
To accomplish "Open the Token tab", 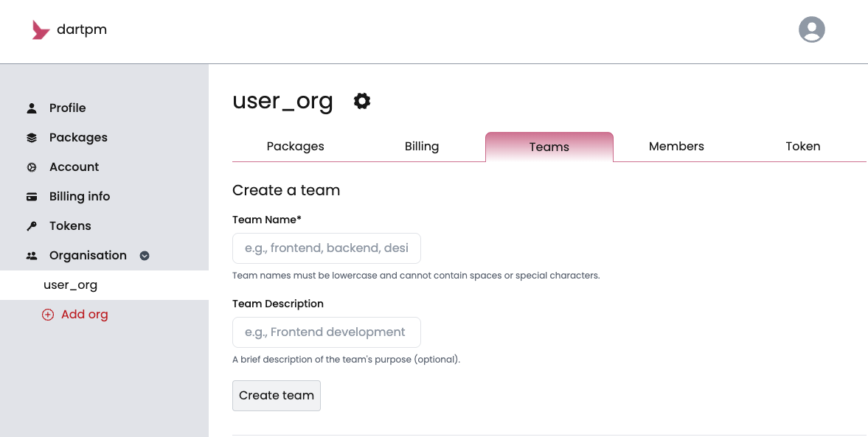I will tap(802, 147).
